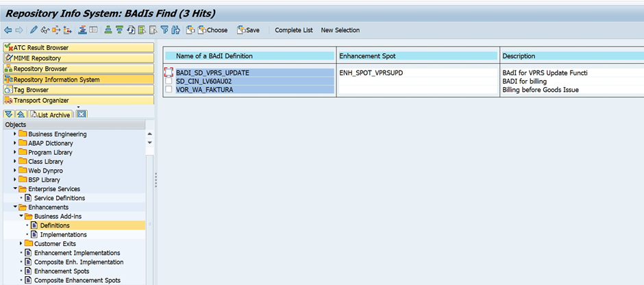Screen dimensions: 644x285
Task: Click the Find binoculars icon
Action: [x=176, y=30]
